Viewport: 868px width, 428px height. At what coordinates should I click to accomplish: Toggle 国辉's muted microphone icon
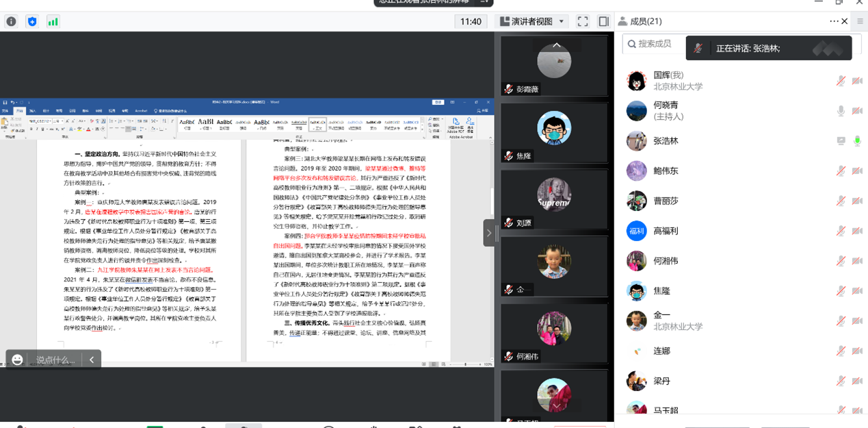(x=841, y=81)
